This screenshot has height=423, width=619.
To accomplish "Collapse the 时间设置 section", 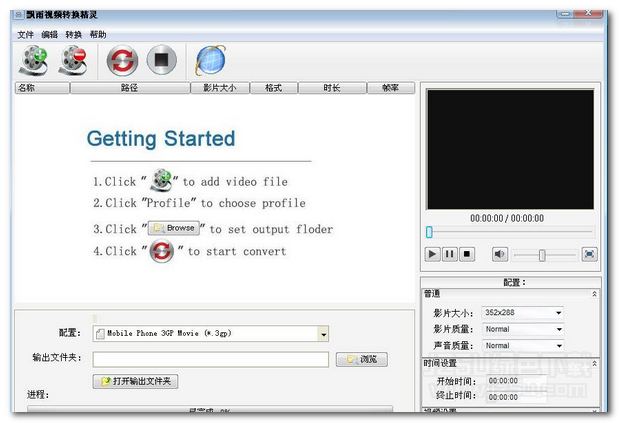I will tap(594, 363).
